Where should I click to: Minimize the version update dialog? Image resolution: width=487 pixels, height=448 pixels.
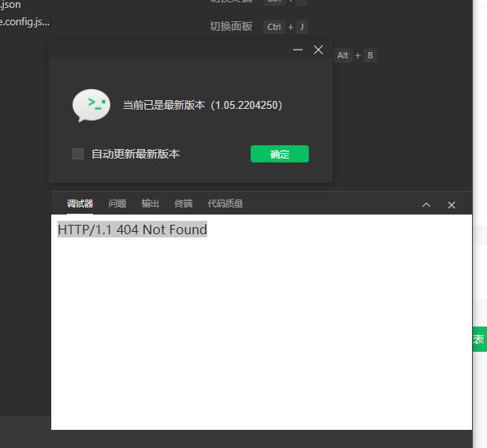pyautogui.click(x=298, y=50)
